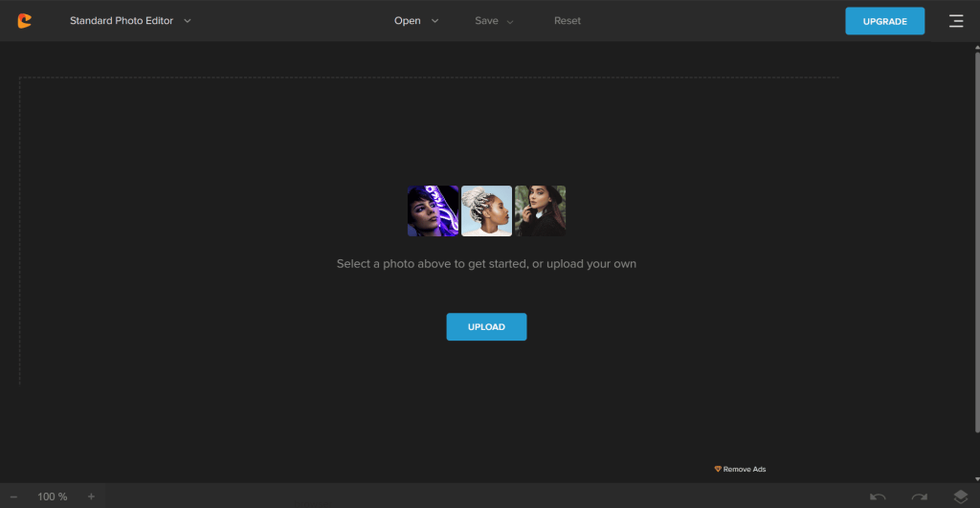Select the woman in black hat thumbnail

(x=540, y=210)
